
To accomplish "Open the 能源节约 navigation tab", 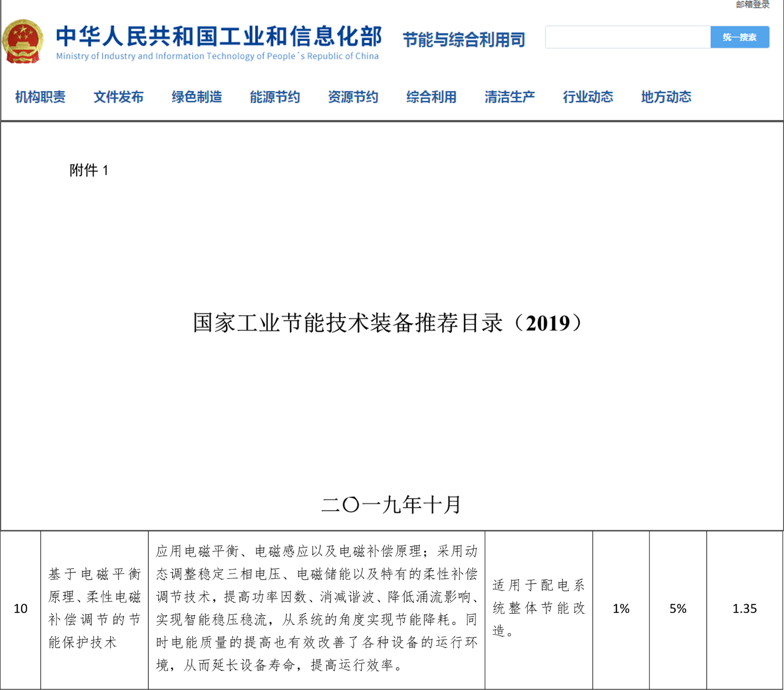I will click(275, 97).
